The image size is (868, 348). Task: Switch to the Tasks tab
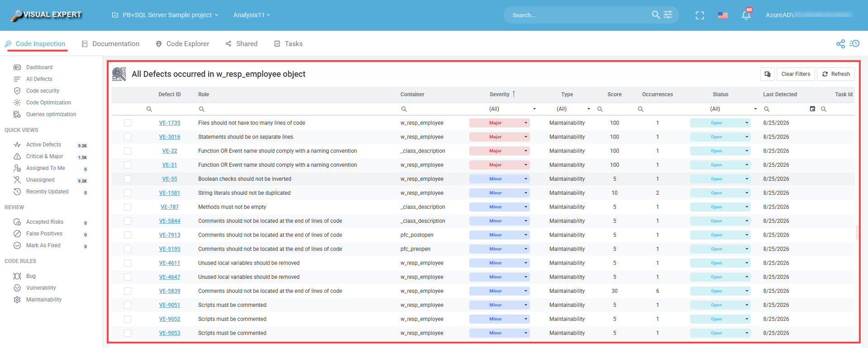[288, 44]
